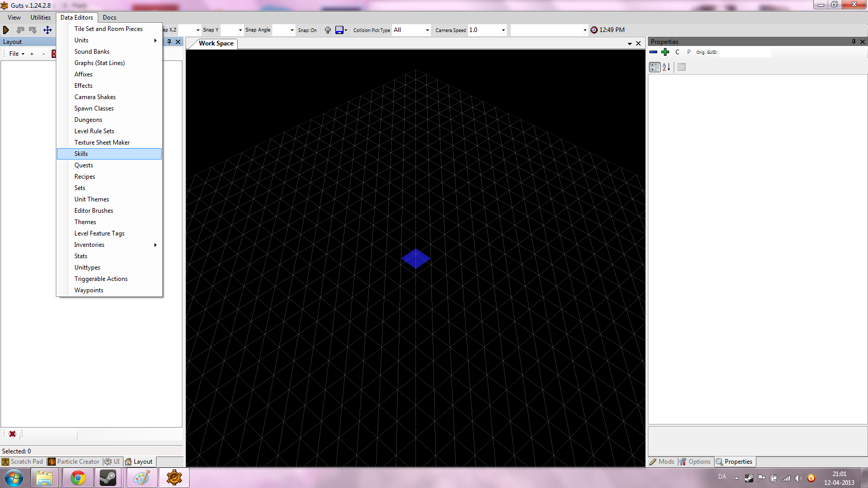868x488 pixels.
Task: Select Triggerable Actions menu item
Action: pos(109,279)
